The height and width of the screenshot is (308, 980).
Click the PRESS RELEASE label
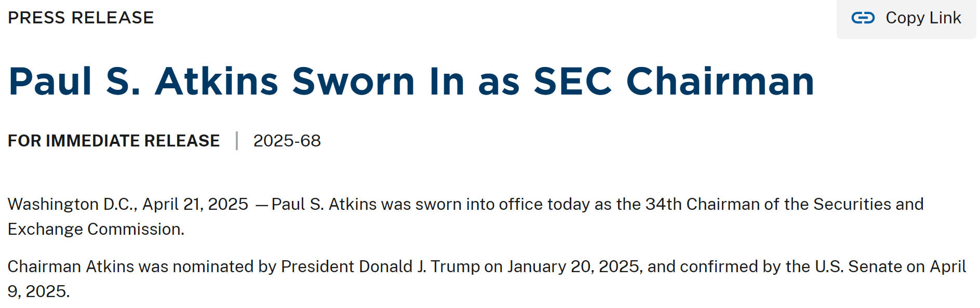point(80,18)
